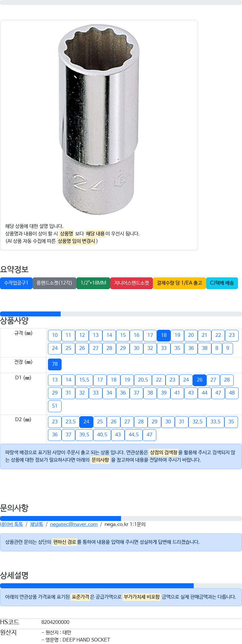The image size is (242, 644).
Task: Select 51 in the D1 row
Action: click(x=55, y=406)
